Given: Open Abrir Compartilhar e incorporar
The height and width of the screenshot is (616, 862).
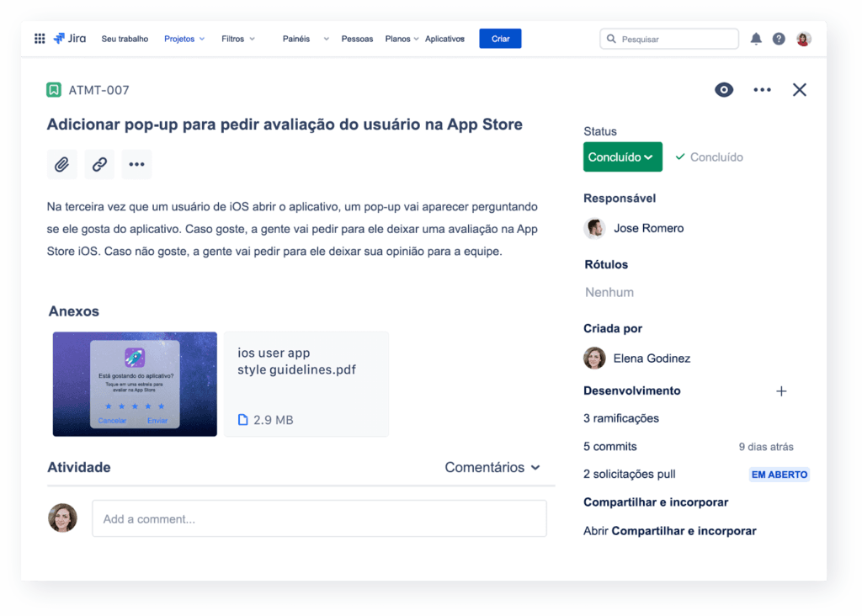Looking at the screenshot, I should pos(669,531).
